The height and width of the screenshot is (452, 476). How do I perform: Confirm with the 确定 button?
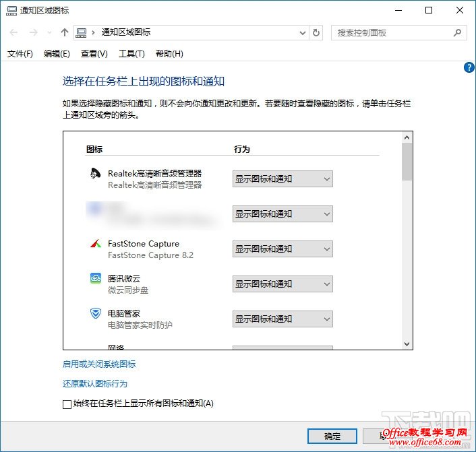(332, 437)
